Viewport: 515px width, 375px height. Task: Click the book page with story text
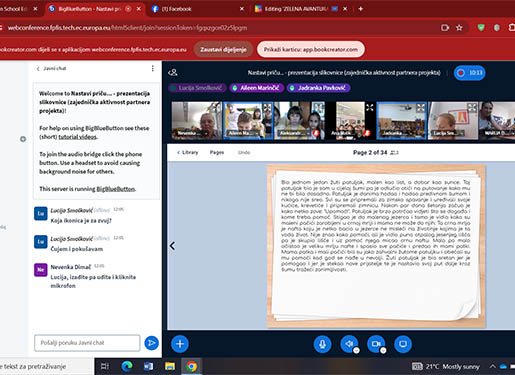point(376,246)
